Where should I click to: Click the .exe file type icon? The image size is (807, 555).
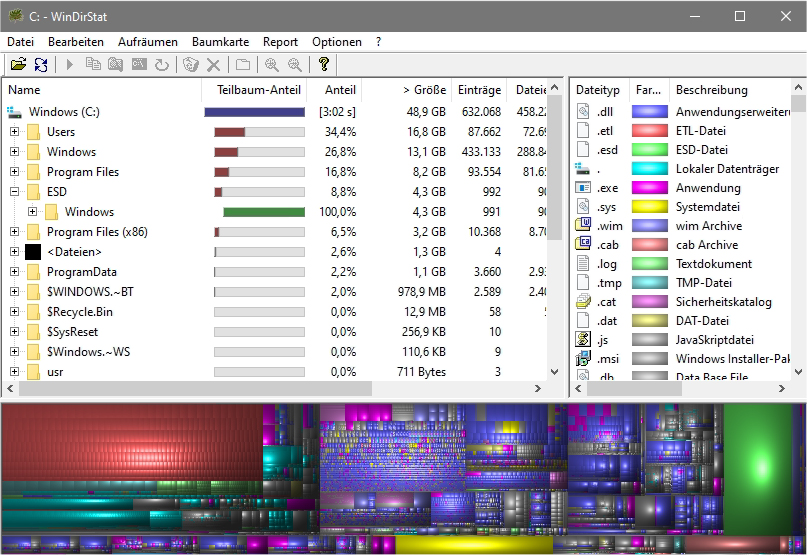point(583,188)
